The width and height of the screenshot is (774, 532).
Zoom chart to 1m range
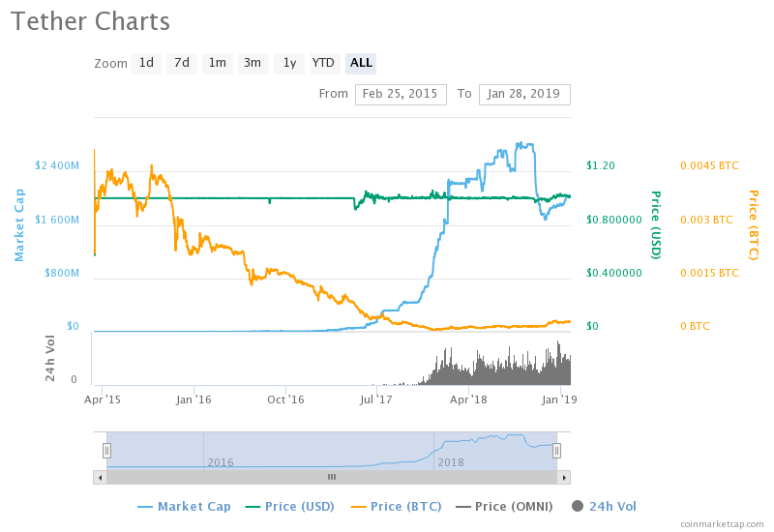click(218, 63)
